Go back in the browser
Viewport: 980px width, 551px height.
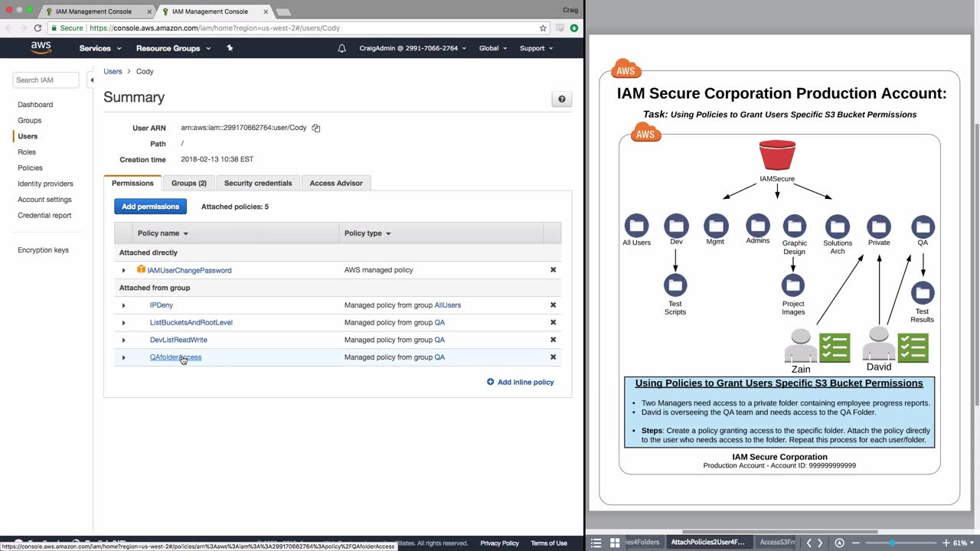coord(10,28)
